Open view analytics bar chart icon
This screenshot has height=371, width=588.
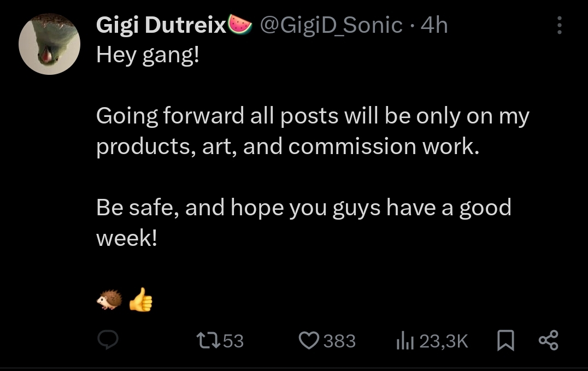point(404,341)
